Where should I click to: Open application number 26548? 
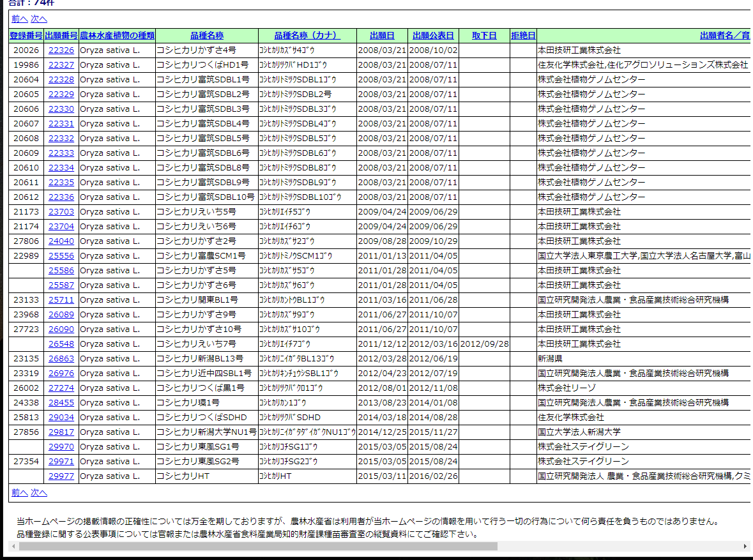pos(61,344)
